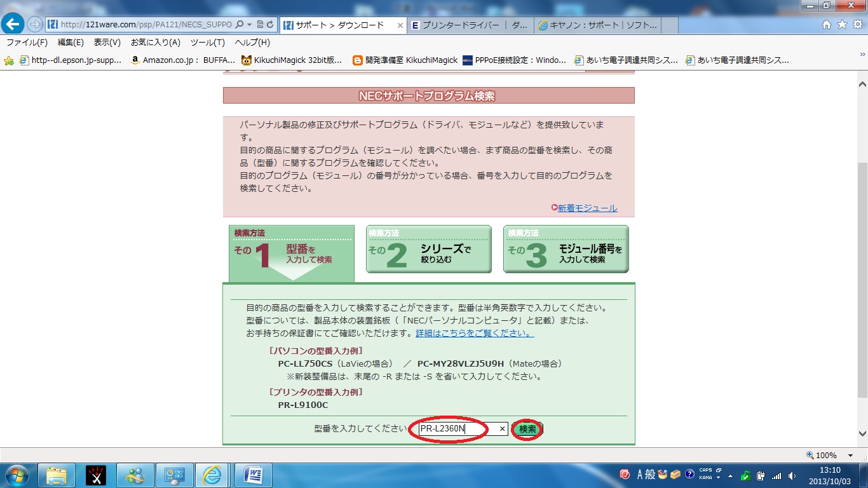Select search method 1 型番を入力して検索
The image size is (868, 488).
pos(292,254)
